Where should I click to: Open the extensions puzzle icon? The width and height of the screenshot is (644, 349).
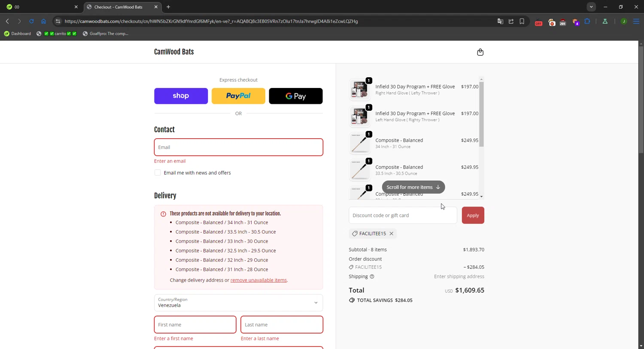587,21
